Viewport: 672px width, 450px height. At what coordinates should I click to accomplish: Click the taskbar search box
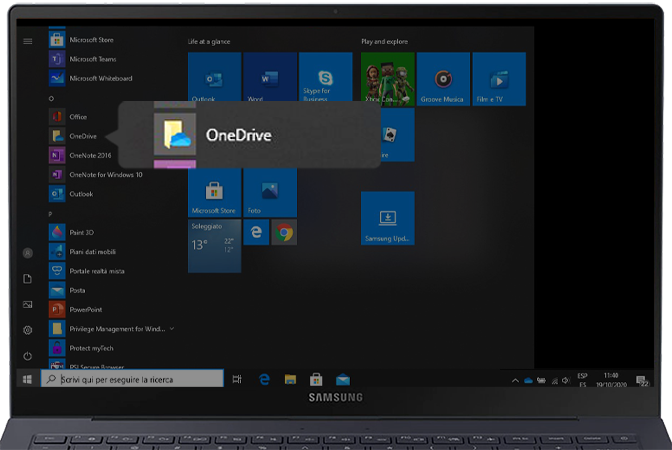132,379
